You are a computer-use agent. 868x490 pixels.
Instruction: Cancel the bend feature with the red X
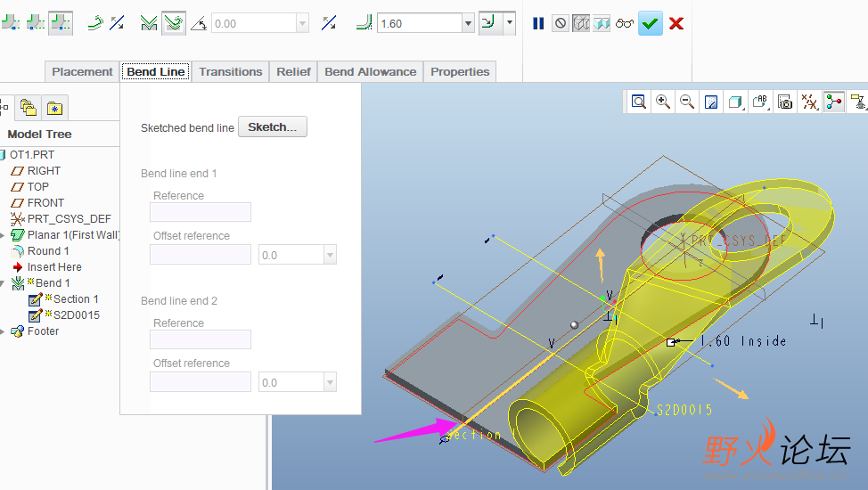click(676, 24)
